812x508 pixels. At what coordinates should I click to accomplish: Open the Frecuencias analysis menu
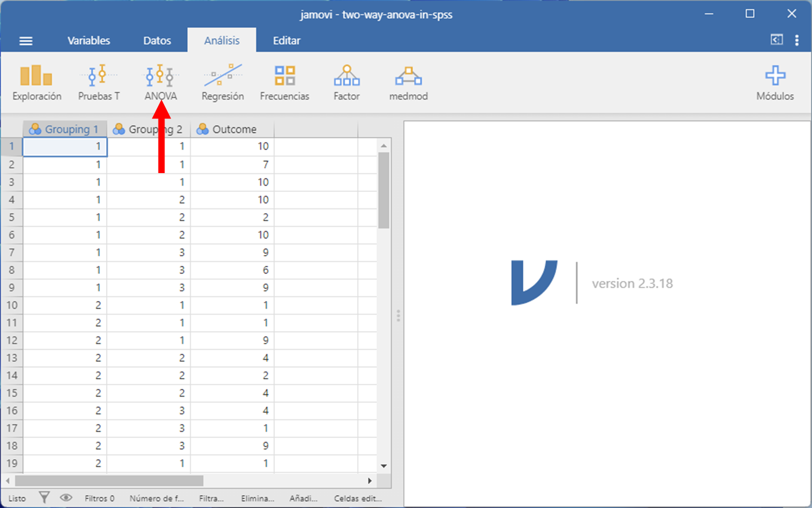[x=284, y=82]
